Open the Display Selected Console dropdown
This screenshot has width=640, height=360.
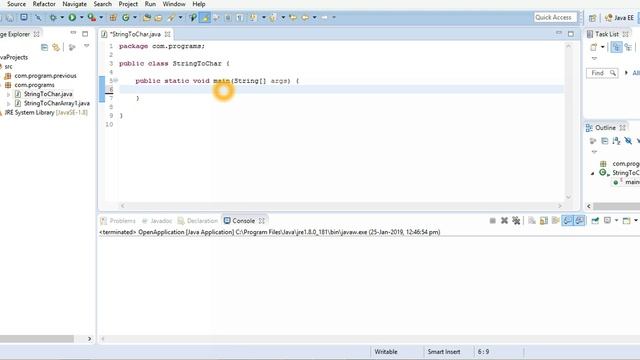point(616,221)
